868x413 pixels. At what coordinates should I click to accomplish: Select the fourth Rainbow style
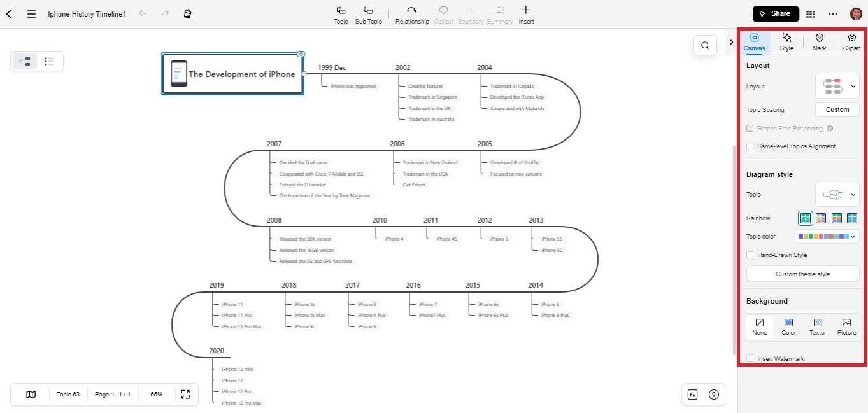point(851,218)
